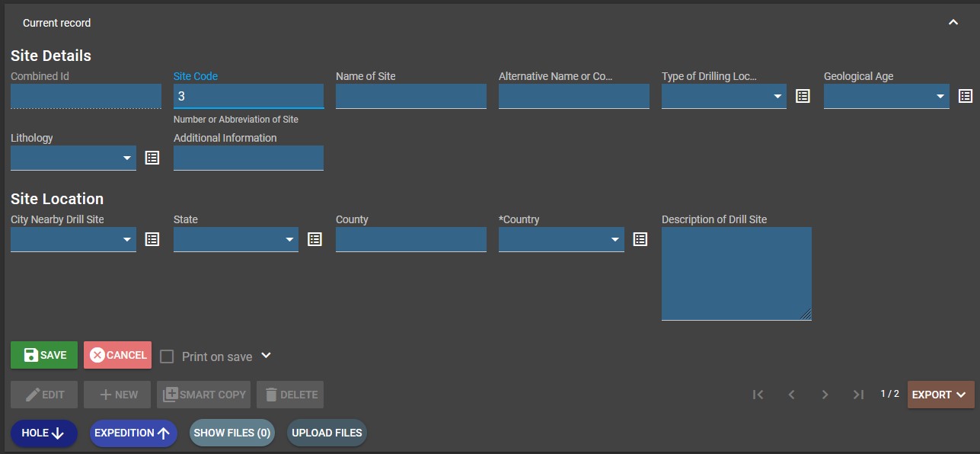
Task: Navigate up to Expedition level
Action: click(133, 433)
